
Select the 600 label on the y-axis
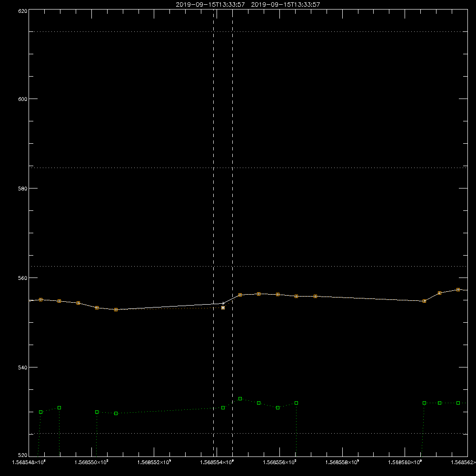[23, 99]
